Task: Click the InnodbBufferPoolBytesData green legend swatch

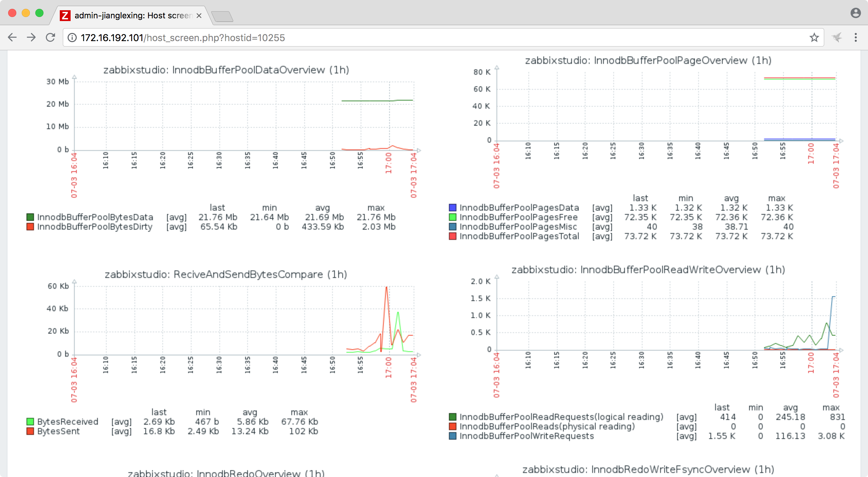Action: tap(30, 217)
